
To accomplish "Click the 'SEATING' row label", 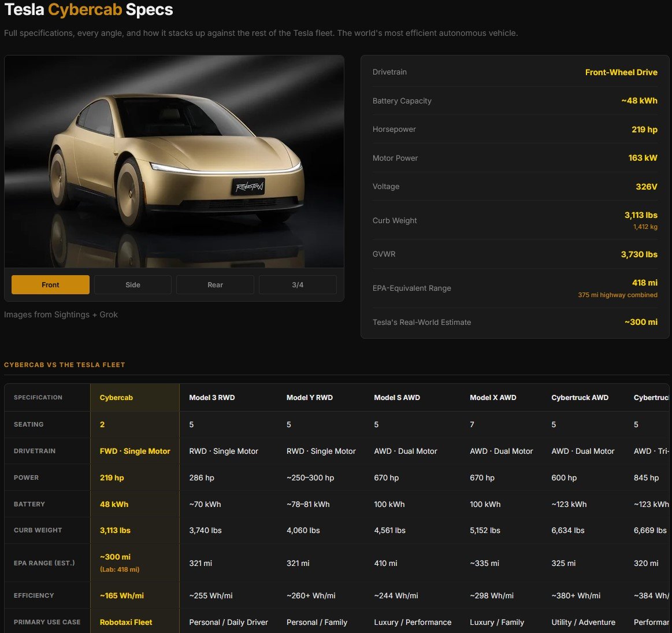I will pyautogui.click(x=29, y=424).
